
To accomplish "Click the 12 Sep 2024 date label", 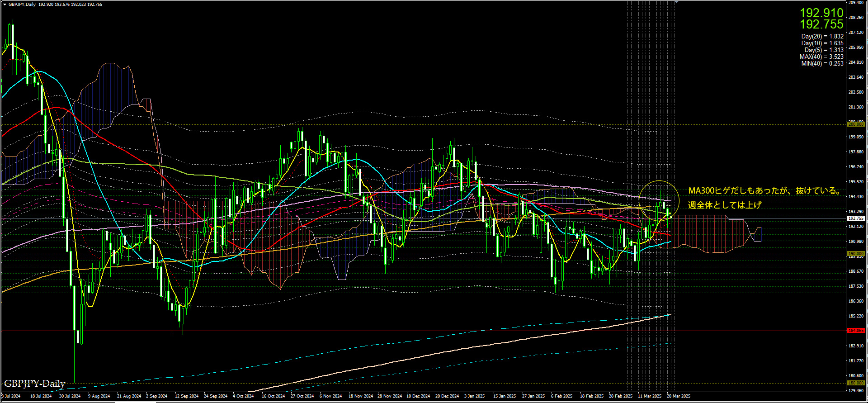I will pyautogui.click(x=187, y=396).
